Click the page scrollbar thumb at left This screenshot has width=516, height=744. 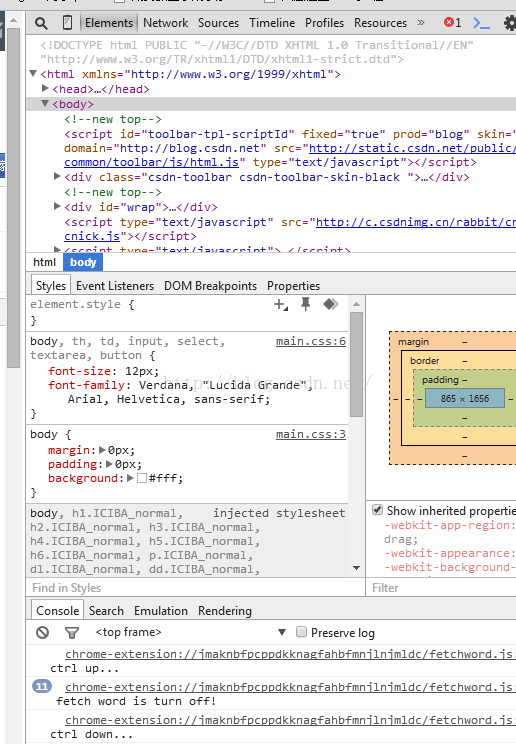[13, 198]
